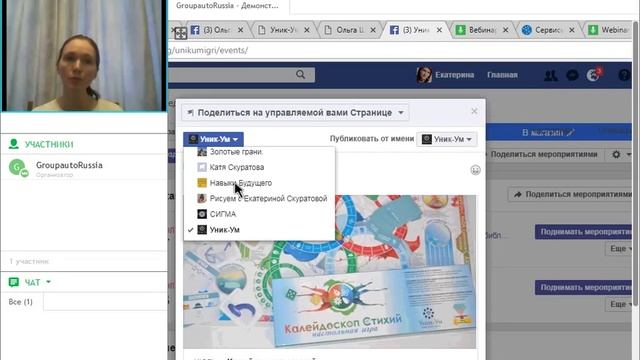Click Главная link in Facebook header
The image size is (640, 360).
point(502,75)
